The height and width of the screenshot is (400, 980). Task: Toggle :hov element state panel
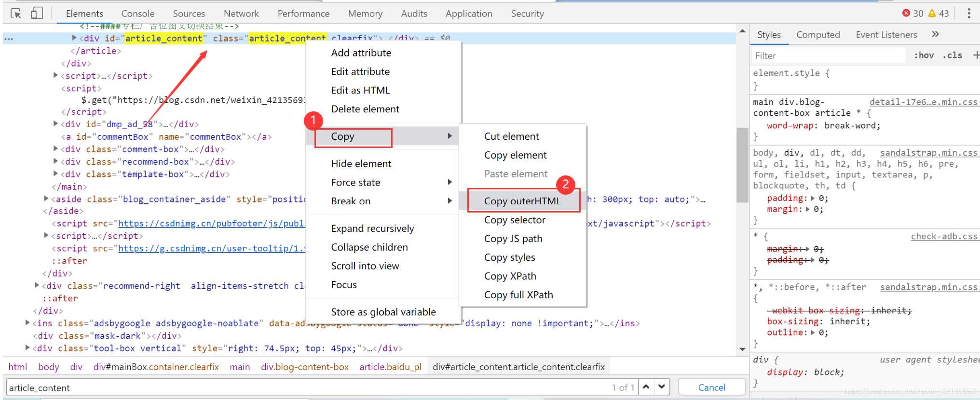click(924, 55)
